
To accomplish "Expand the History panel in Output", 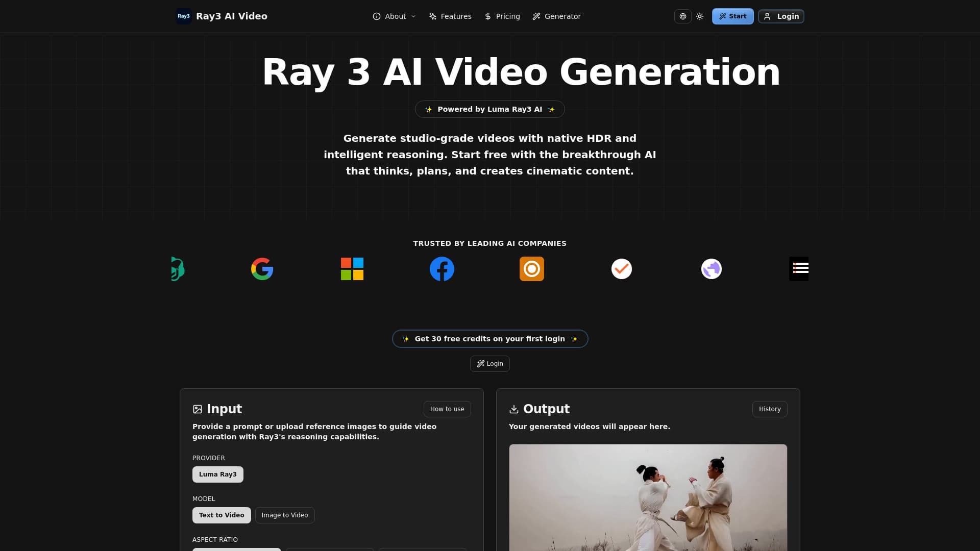I will (x=770, y=409).
